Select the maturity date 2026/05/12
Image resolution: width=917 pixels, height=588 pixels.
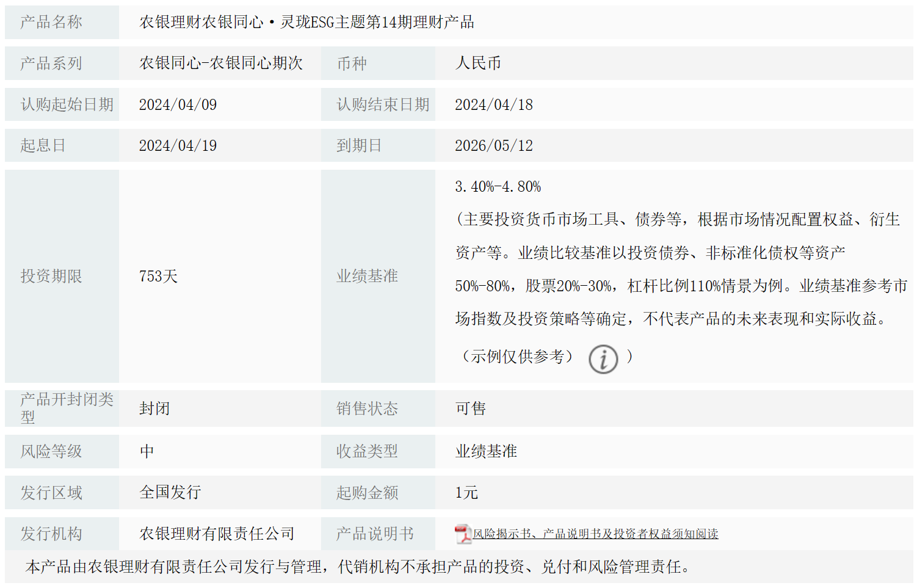[x=494, y=145]
